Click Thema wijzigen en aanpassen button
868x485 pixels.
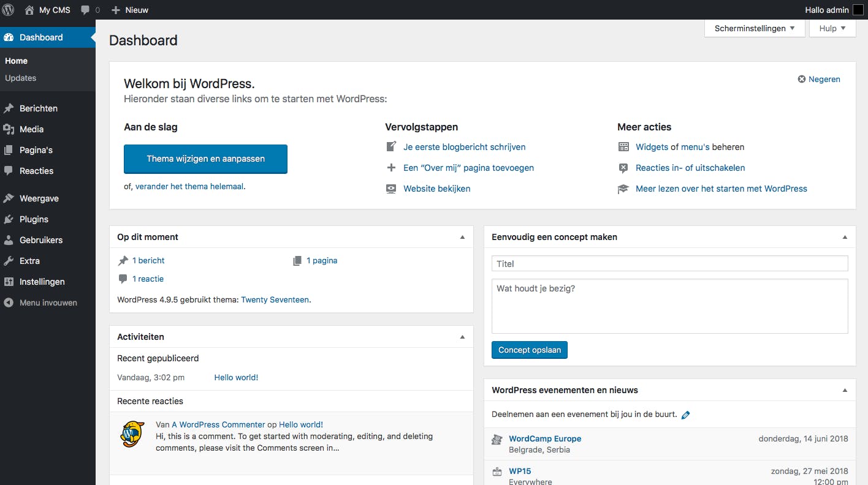pos(205,159)
